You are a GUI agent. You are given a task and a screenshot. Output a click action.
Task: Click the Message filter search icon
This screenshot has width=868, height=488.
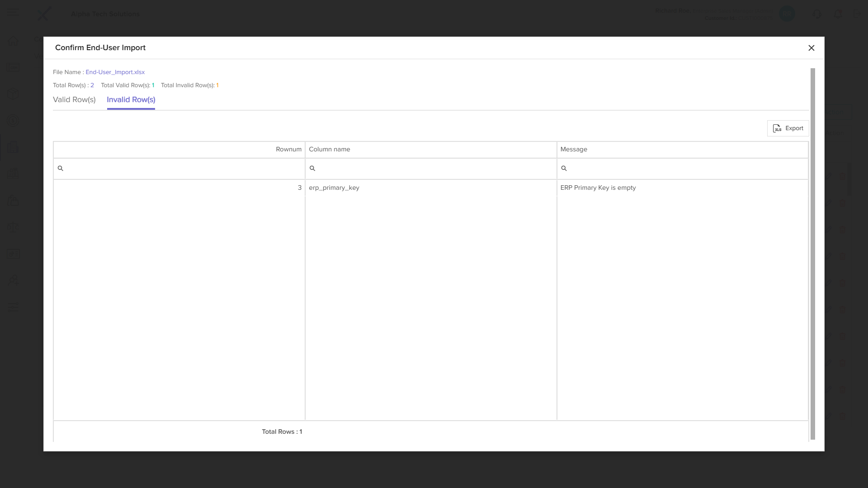(x=564, y=169)
